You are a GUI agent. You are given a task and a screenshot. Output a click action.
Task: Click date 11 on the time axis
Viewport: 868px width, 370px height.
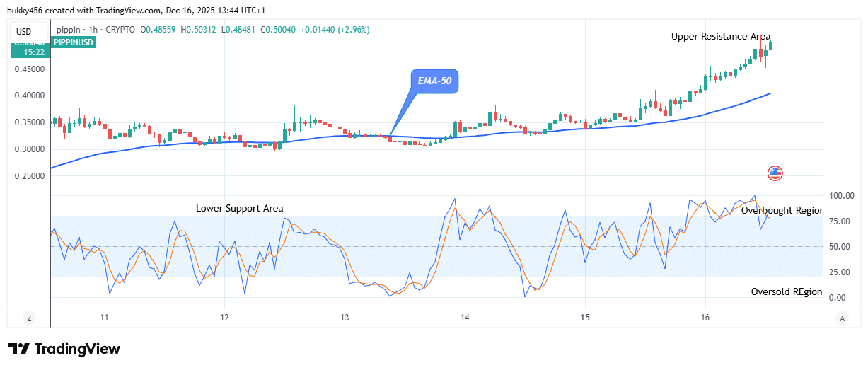tap(104, 319)
